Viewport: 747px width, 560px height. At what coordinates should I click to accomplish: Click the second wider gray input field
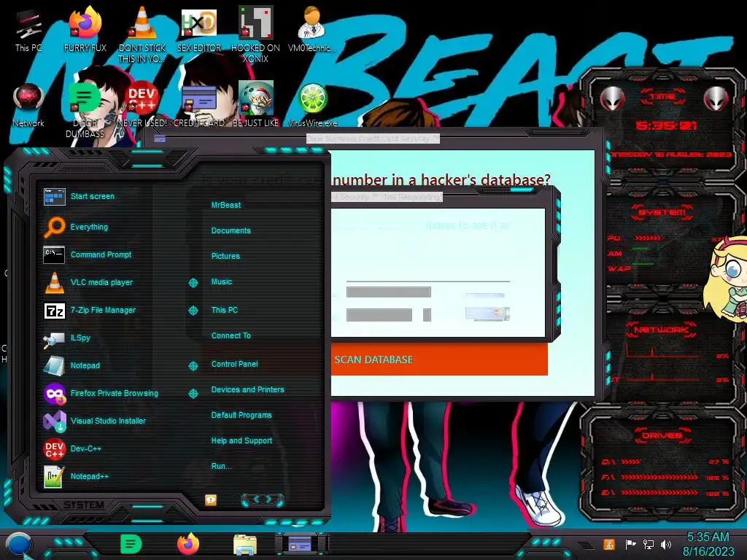click(379, 315)
